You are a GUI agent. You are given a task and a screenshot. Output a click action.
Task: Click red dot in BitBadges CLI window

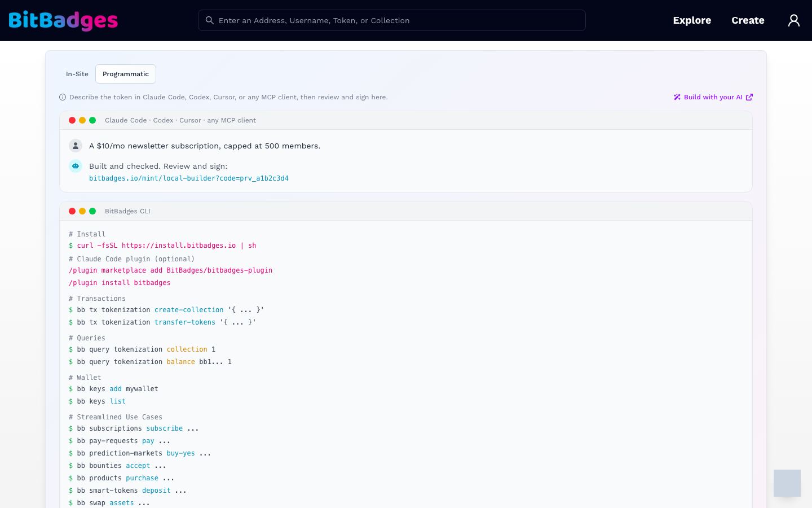72,211
